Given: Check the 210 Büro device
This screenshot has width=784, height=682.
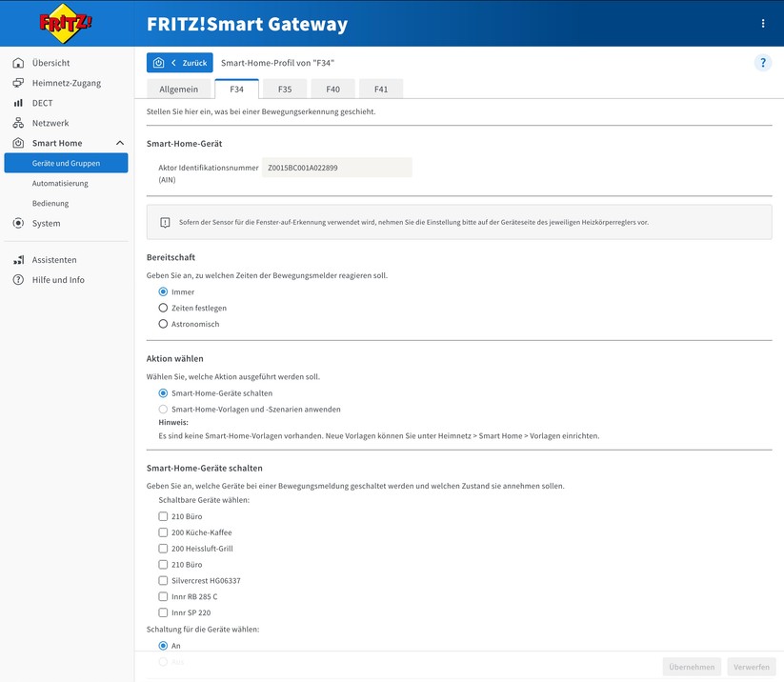Looking at the screenshot, I should (x=162, y=515).
